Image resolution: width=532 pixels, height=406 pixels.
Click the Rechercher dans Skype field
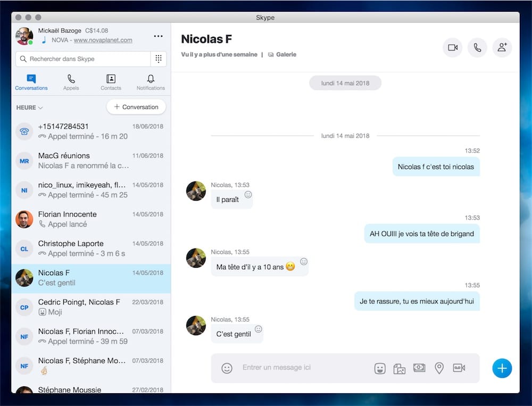pos(83,59)
